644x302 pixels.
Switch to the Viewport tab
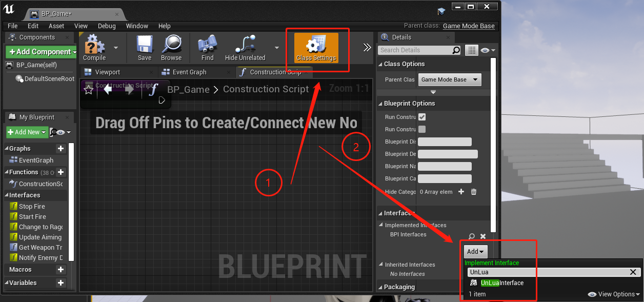(107, 72)
